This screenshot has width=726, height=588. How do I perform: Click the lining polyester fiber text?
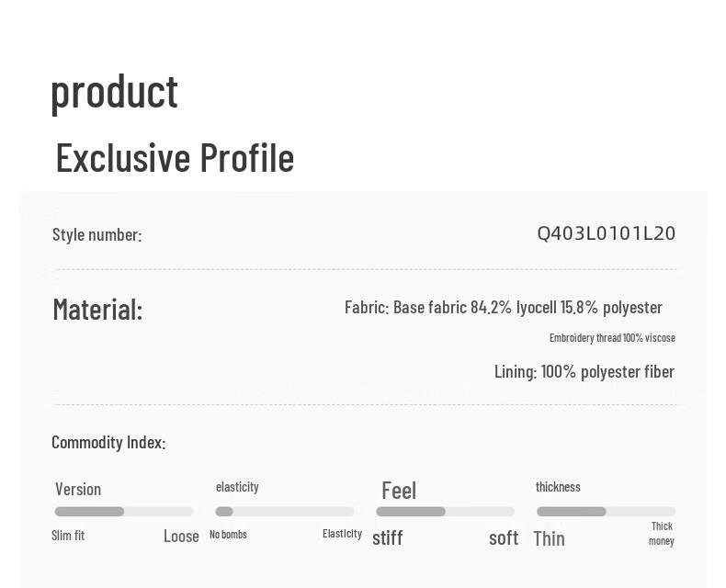tap(584, 371)
